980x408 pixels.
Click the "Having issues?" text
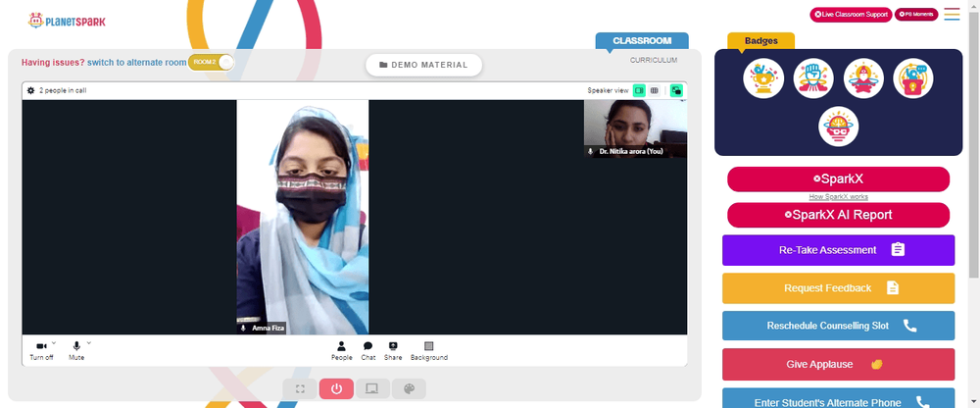(x=53, y=63)
